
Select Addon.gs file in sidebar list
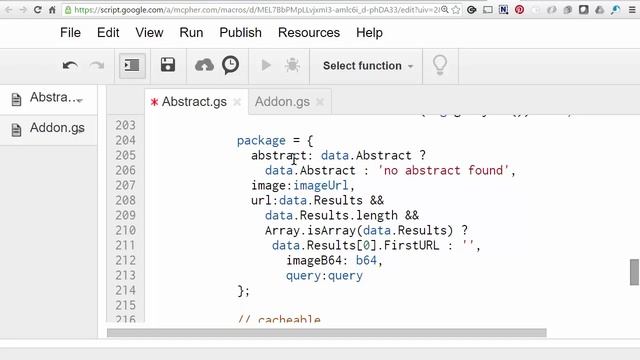click(x=48, y=128)
